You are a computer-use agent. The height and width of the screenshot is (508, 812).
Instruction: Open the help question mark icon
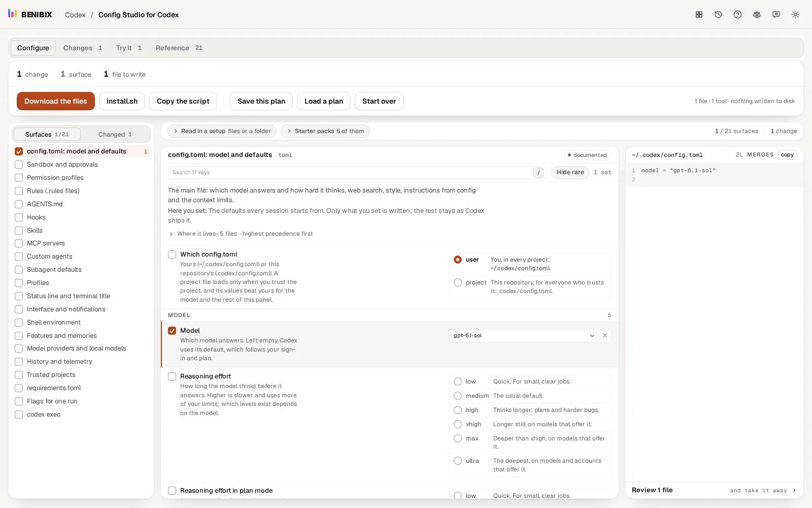[x=737, y=15]
